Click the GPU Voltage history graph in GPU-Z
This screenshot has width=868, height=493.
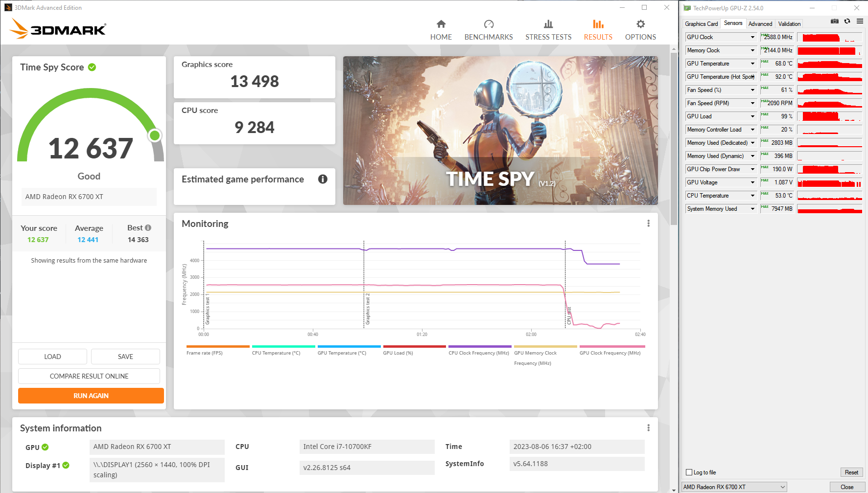pyautogui.click(x=830, y=182)
